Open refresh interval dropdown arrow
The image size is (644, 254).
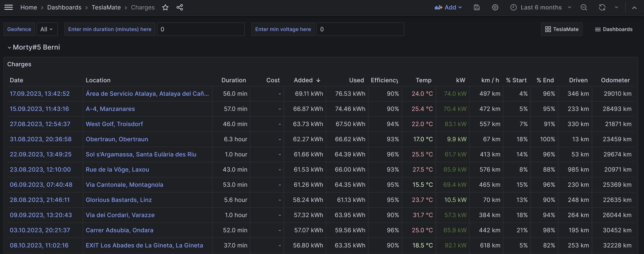[616, 7]
